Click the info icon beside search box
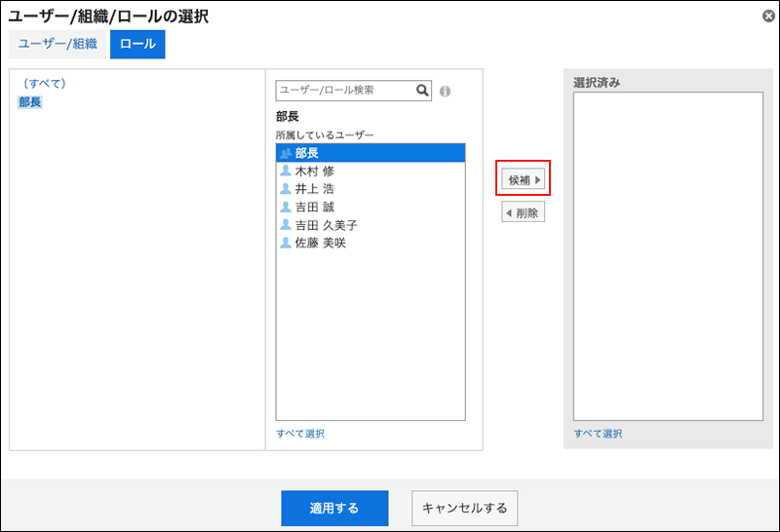The image size is (780, 532). 446,92
